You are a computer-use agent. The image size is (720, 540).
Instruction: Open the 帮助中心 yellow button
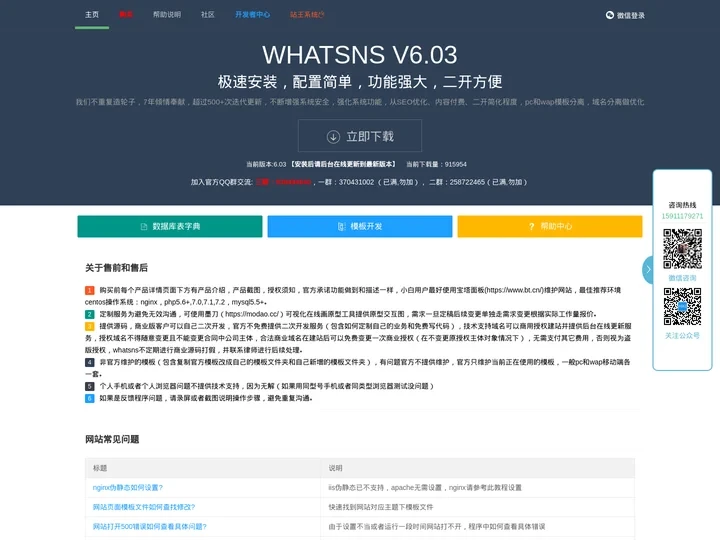[x=550, y=226]
